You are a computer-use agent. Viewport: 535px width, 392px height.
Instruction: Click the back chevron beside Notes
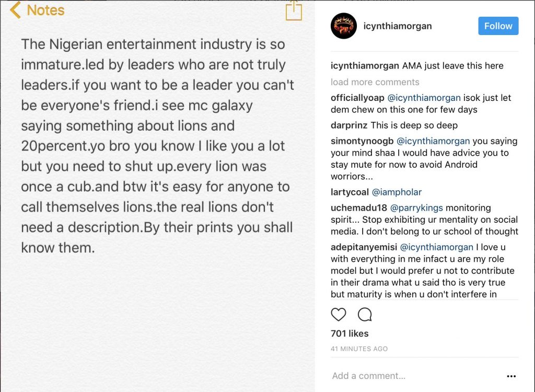[15, 10]
